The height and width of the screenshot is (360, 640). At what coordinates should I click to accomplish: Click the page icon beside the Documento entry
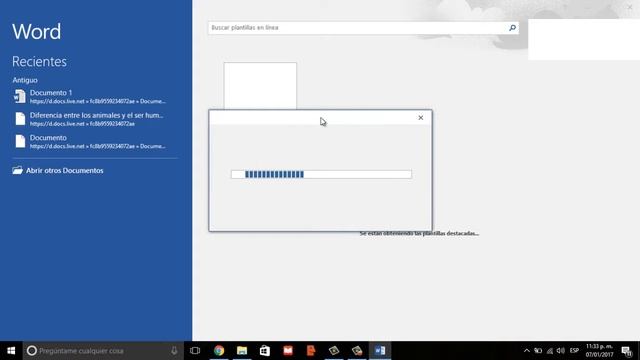click(x=20, y=141)
